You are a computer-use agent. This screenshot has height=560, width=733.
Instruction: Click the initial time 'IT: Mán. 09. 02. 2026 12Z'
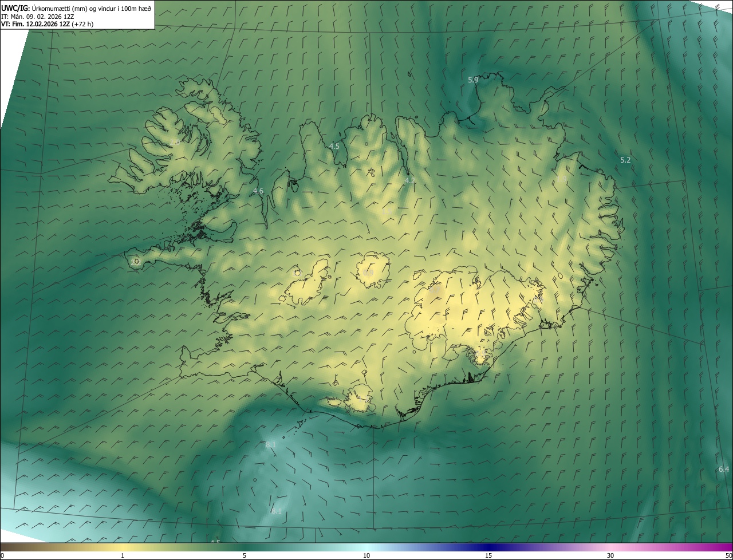tap(37, 16)
